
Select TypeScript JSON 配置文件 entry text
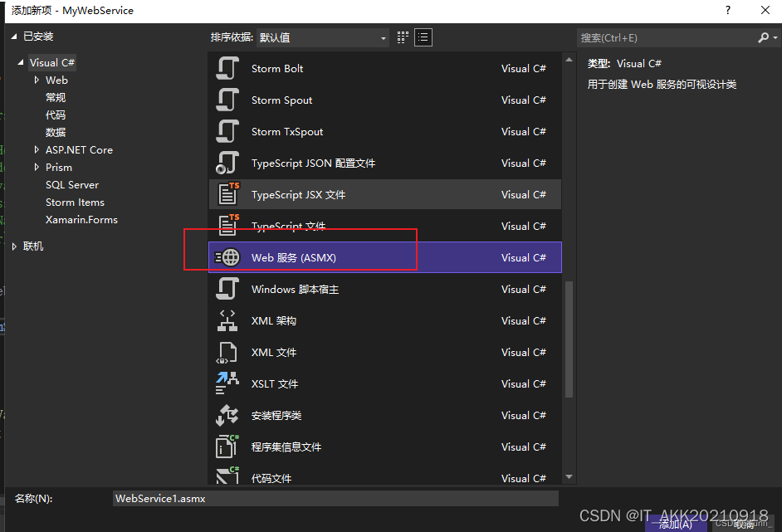click(313, 163)
